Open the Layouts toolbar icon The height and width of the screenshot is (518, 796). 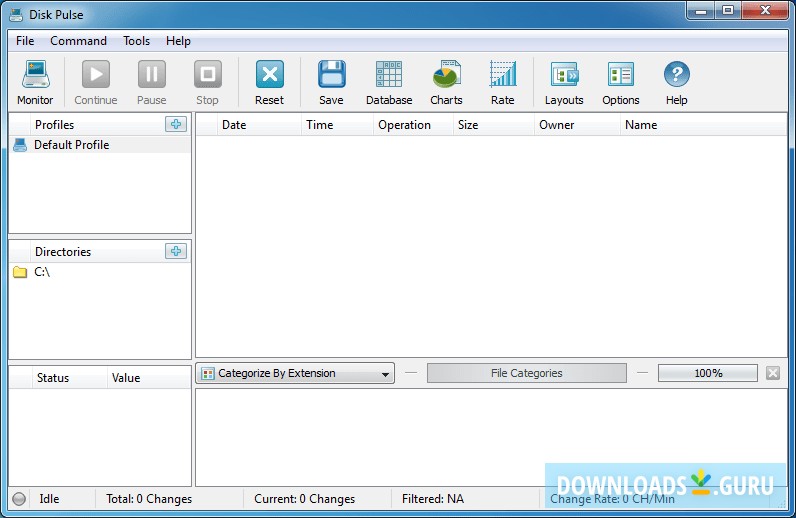tap(564, 76)
